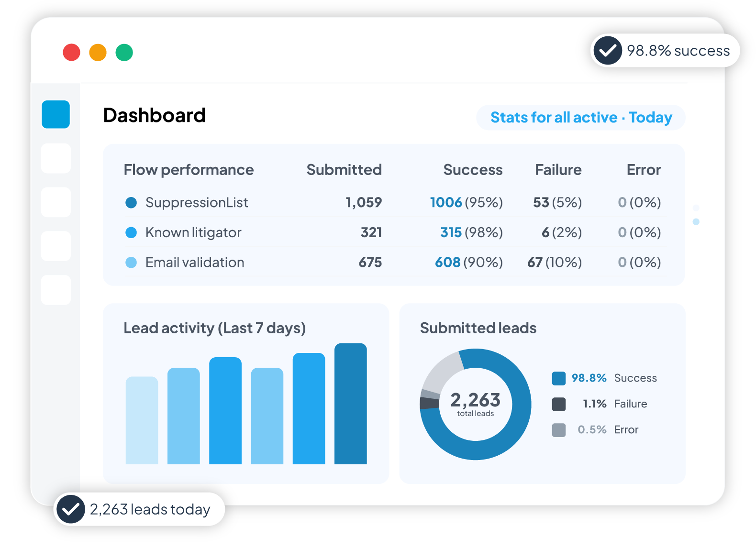
Task: Click the checkmark icon beside 2,263 leads today
Action: (x=71, y=509)
